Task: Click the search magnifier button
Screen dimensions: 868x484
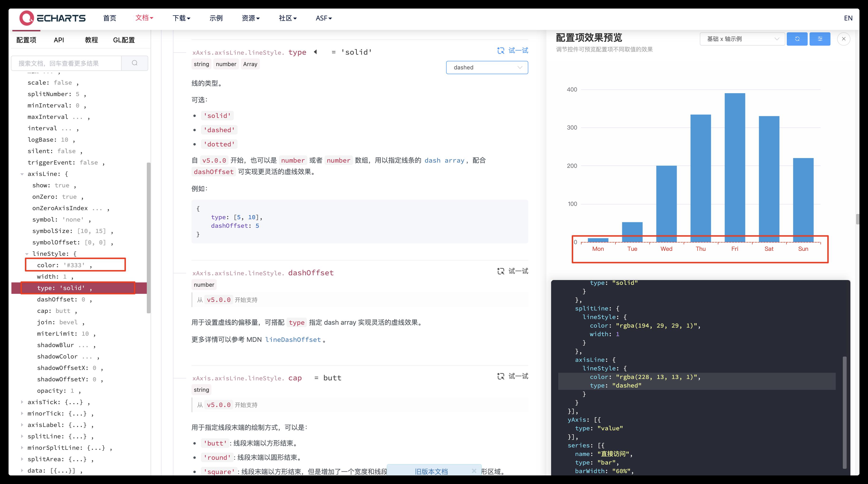Action: (134, 63)
